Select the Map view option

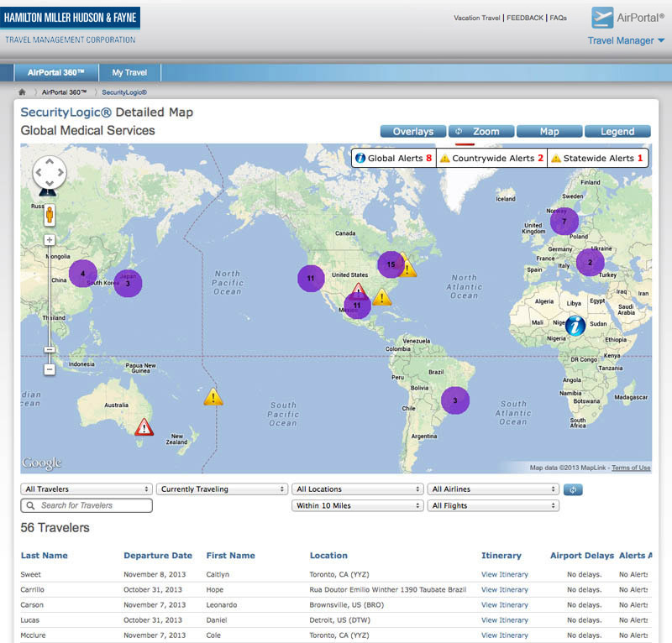pos(549,132)
